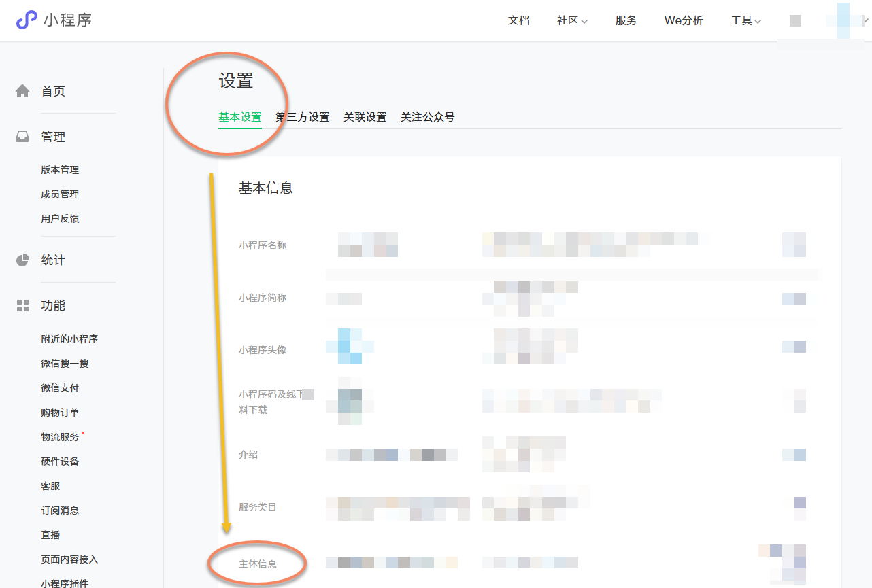Select the 关注公众号 tab
The height and width of the screenshot is (588, 872).
pos(427,117)
